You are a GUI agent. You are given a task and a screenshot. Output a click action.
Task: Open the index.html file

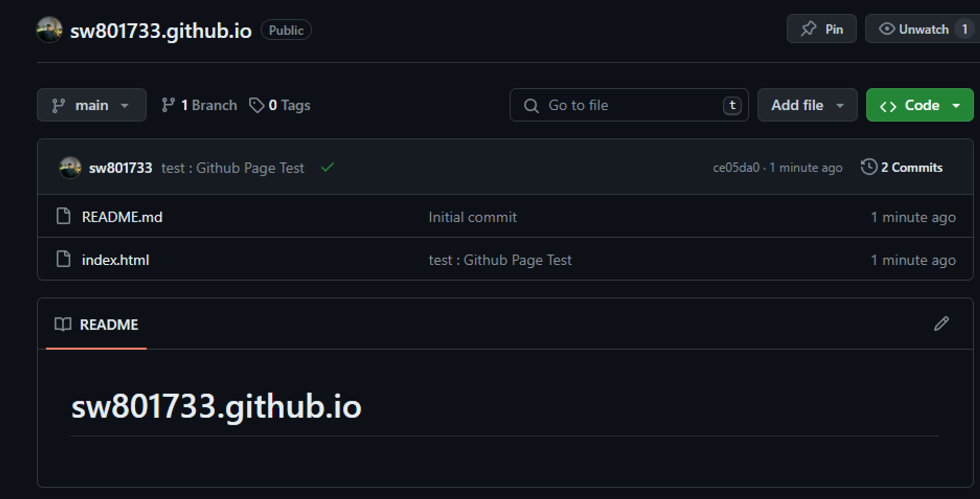coord(115,260)
